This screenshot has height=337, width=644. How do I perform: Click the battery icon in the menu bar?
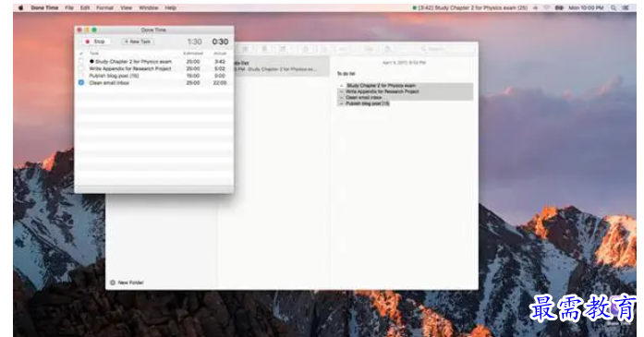(559, 7)
